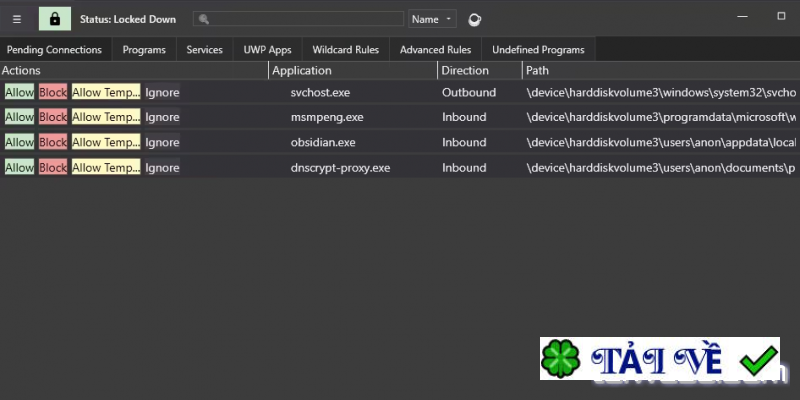800x400 pixels.
Task: Open the UWP Apps tab
Action: coord(267,49)
